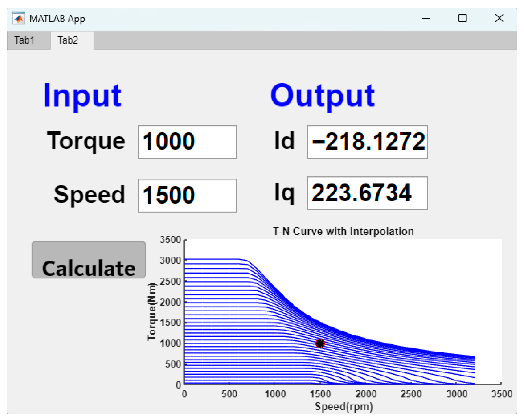This screenshot has width=524, height=420.
Task: Click the Torque text label
Action: (86, 141)
